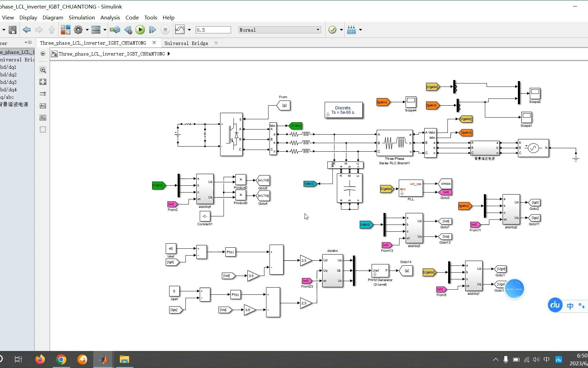Open the Library Browser icon
The height and width of the screenshot is (368, 588).
click(x=65, y=30)
